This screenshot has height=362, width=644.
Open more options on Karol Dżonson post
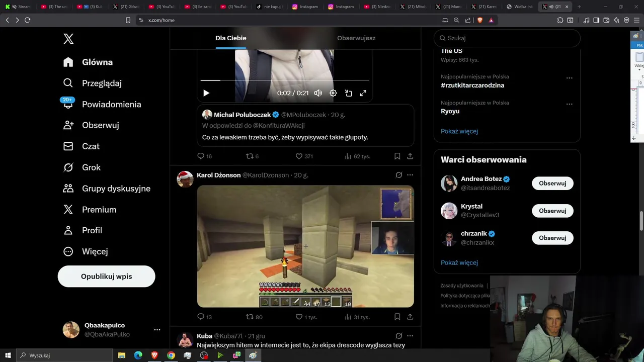[410, 175]
